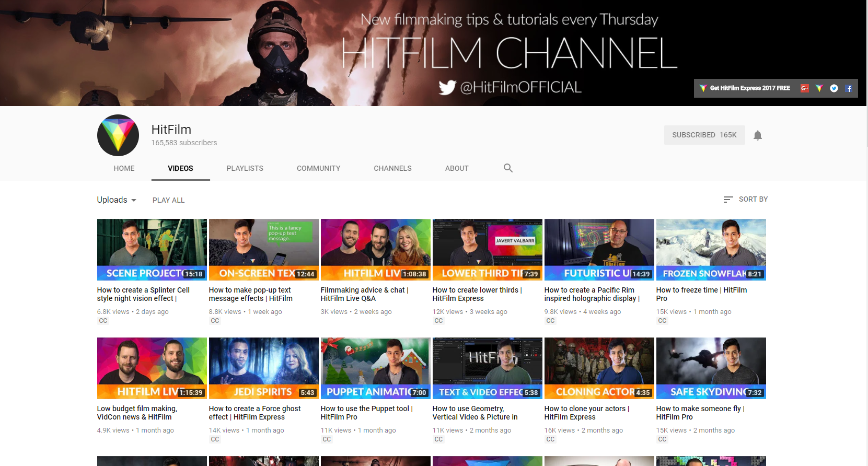Open the Sort By menu
The width and height of the screenshot is (868, 466).
pos(745,199)
